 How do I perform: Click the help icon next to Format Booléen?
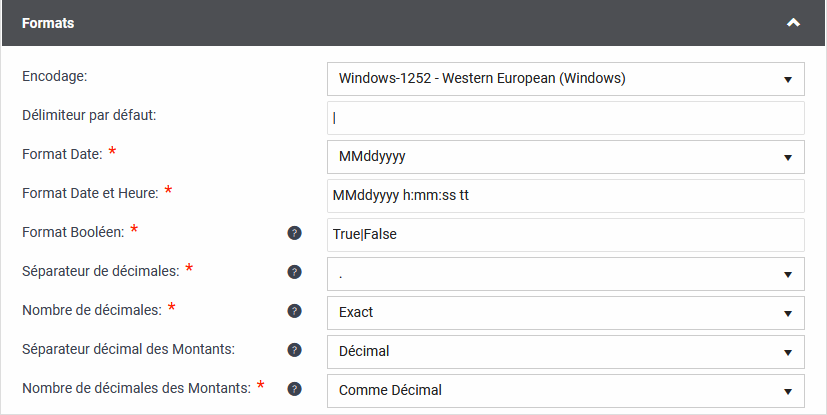[x=294, y=233]
